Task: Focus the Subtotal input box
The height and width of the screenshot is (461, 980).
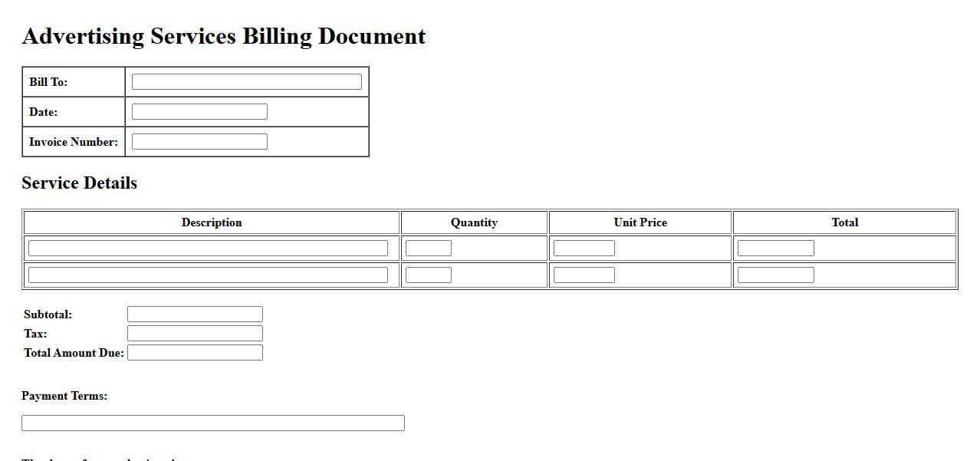Action: (x=195, y=314)
